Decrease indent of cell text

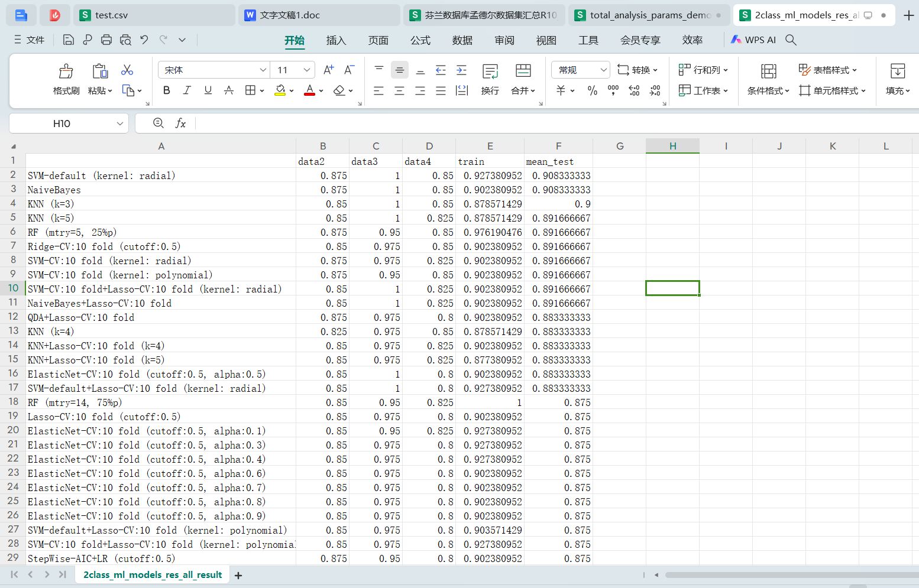[441, 70]
